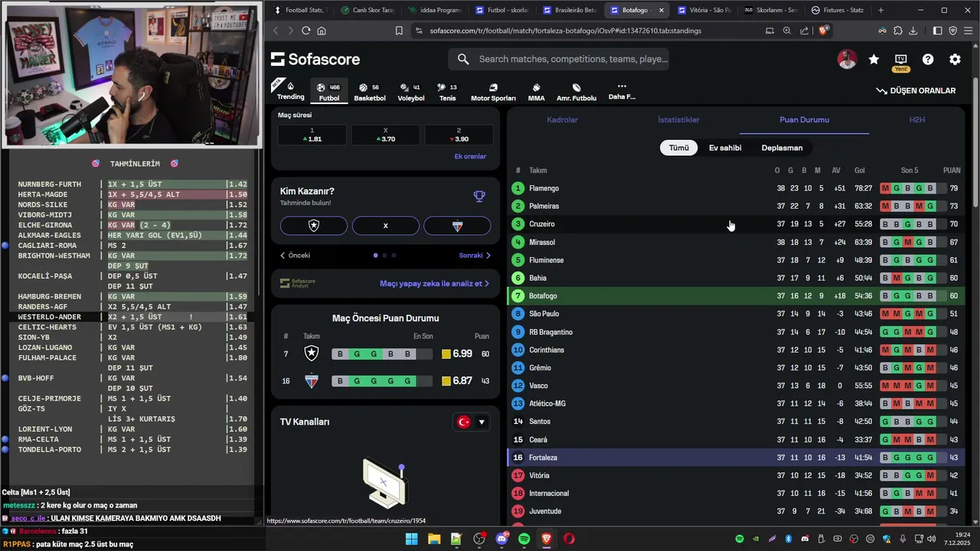
Task: Click the Sofascore logo
Action: point(315,59)
